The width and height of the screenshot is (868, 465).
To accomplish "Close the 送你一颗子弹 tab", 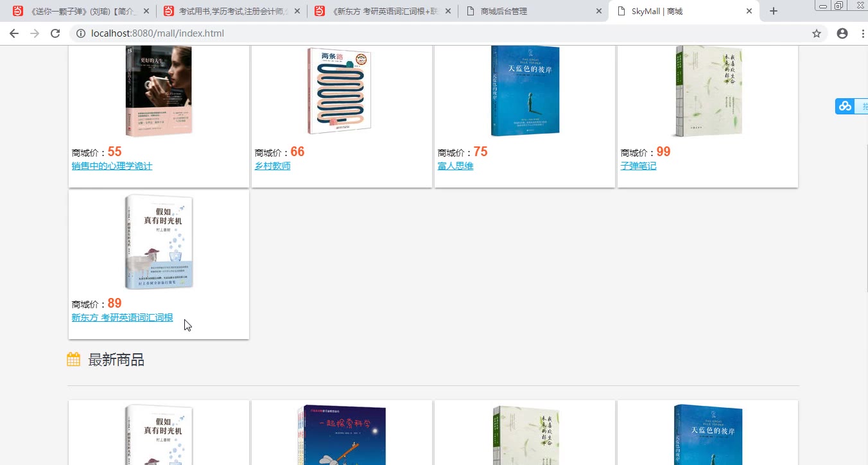I will (x=146, y=11).
